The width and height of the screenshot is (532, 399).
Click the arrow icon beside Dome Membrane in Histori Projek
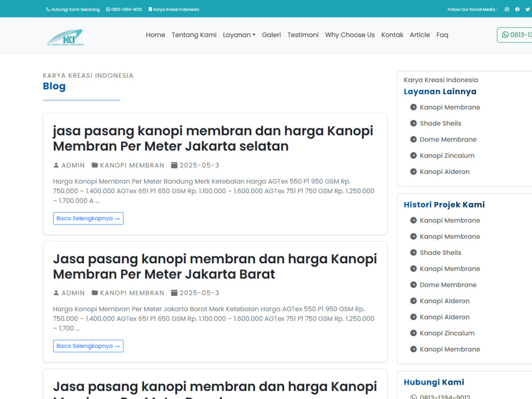pyautogui.click(x=413, y=285)
